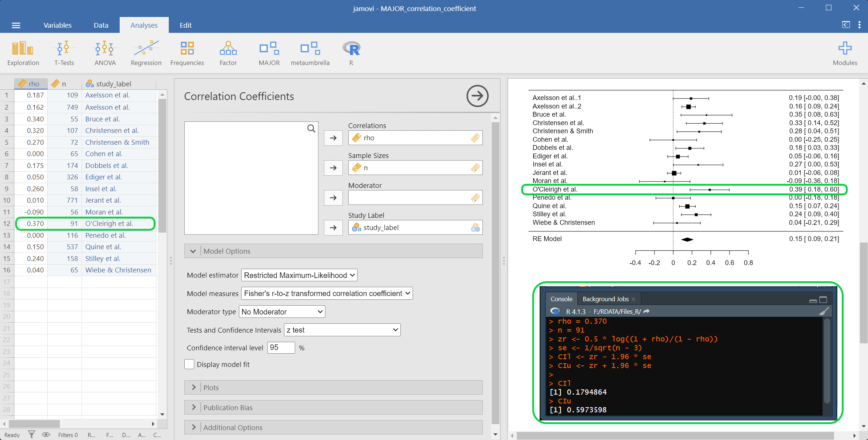The image size is (868, 440).
Task: Move variable into Study Label box arrow
Action: pyautogui.click(x=333, y=227)
